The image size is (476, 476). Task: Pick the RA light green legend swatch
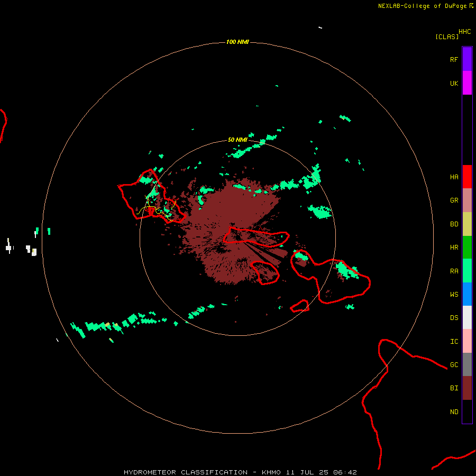point(467,271)
